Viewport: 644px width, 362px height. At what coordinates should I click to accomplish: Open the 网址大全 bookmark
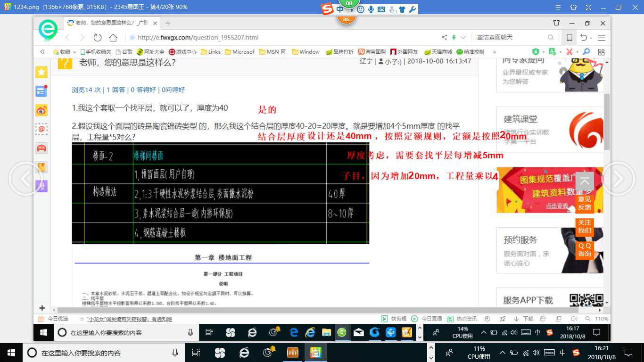point(150,52)
